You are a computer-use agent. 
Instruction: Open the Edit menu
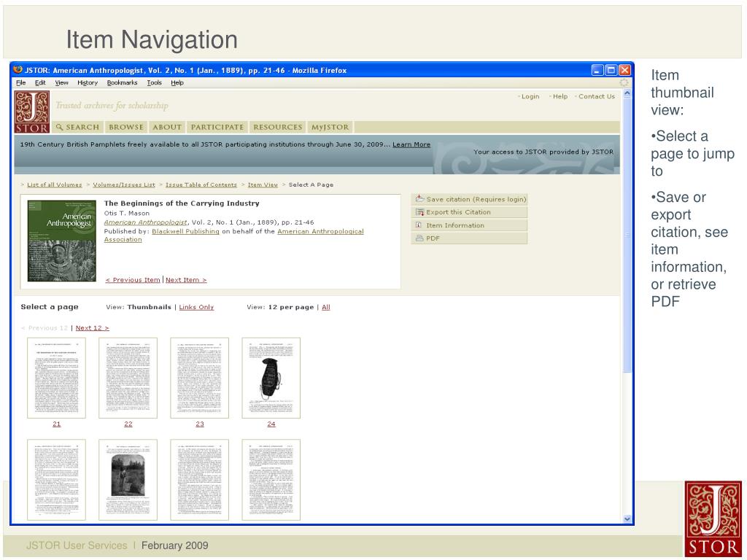40,83
